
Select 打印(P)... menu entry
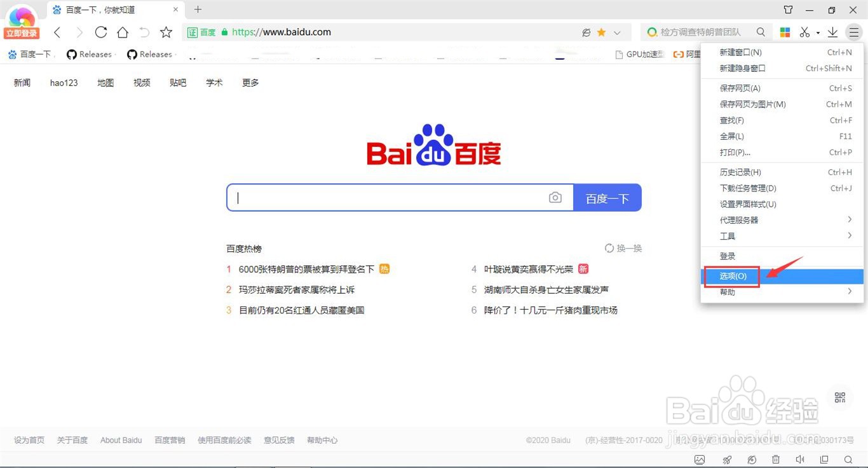point(782,153)
